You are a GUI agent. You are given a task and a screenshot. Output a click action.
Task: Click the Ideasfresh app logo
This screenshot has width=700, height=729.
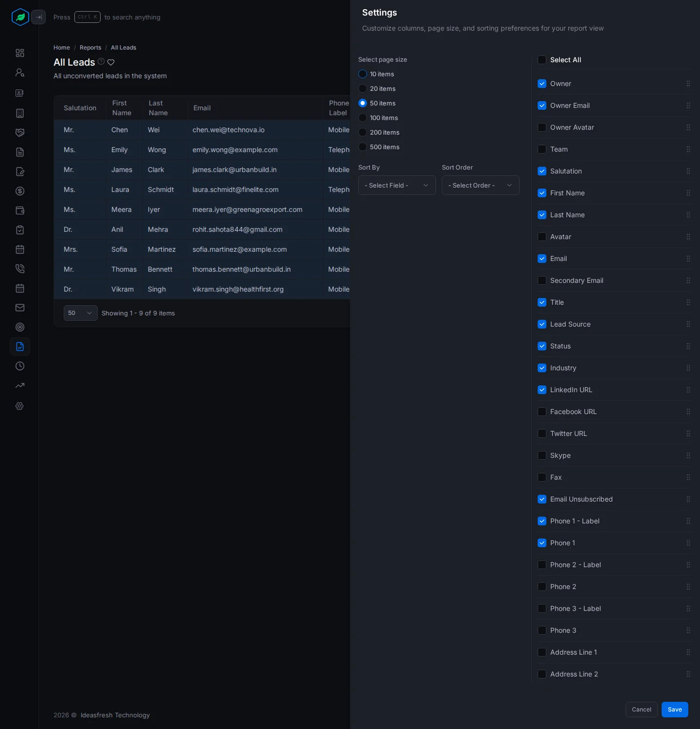(20, 17)
